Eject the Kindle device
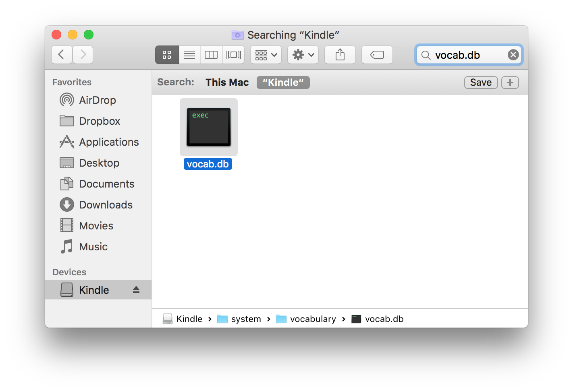 pos(136,289)
